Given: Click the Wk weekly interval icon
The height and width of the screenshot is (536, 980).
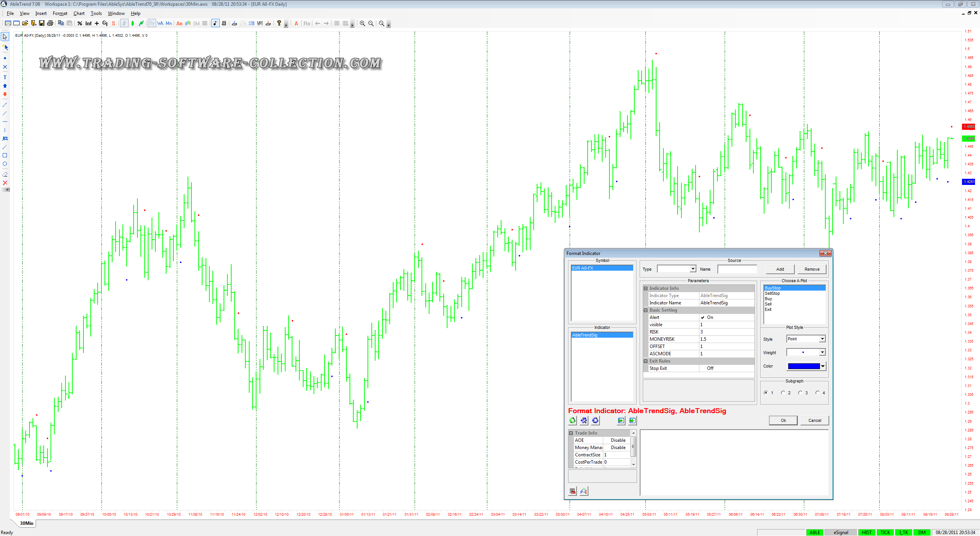Looking at the screenshot, I should (x=160, y=23).
